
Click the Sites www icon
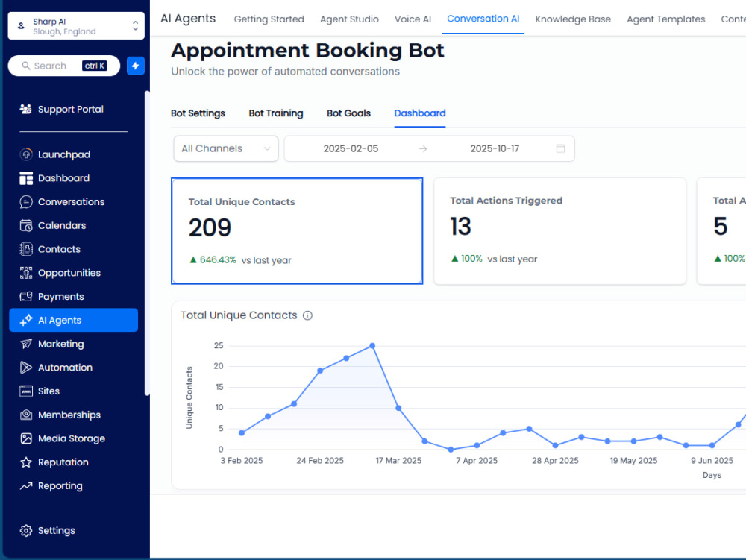pyautogui.click(x=26, y=391)
